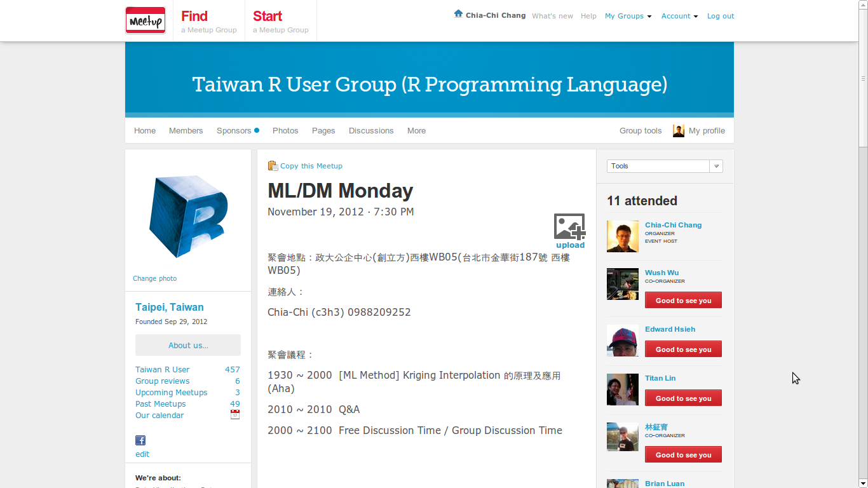Click Good to see you for 林鈺育
Image resolution: width=868 pixels, height=488 pixels.
683,455
